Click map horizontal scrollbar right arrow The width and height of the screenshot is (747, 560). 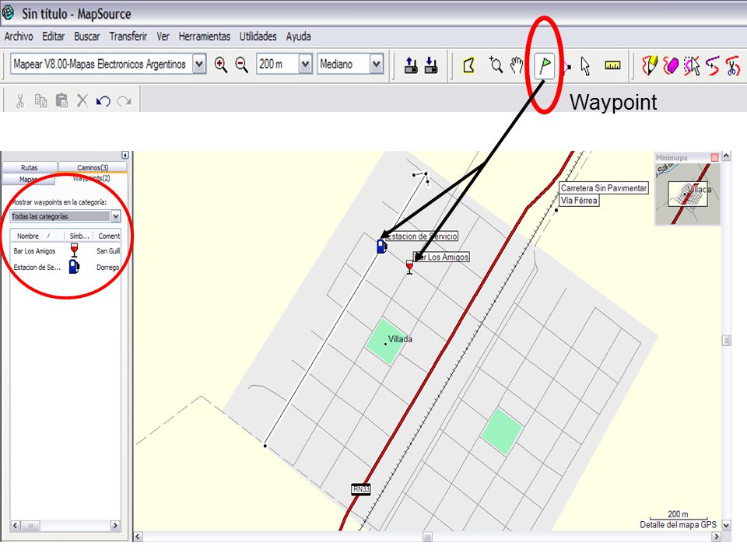pyautogui.click(x=716, y=537)
